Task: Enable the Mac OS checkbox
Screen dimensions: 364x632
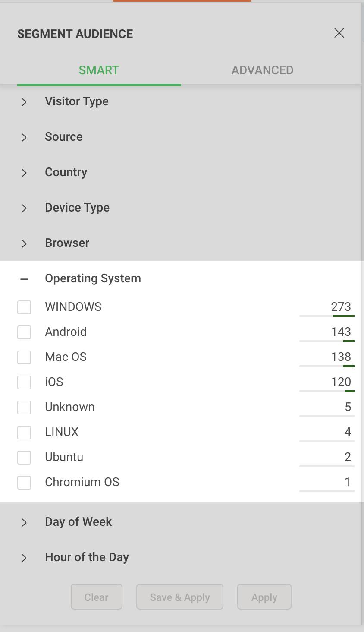Action: [24, 357]
